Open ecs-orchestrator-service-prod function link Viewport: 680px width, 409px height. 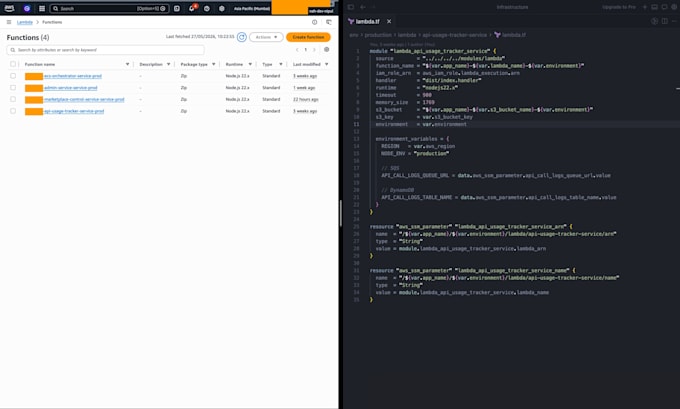pos(72,76)
